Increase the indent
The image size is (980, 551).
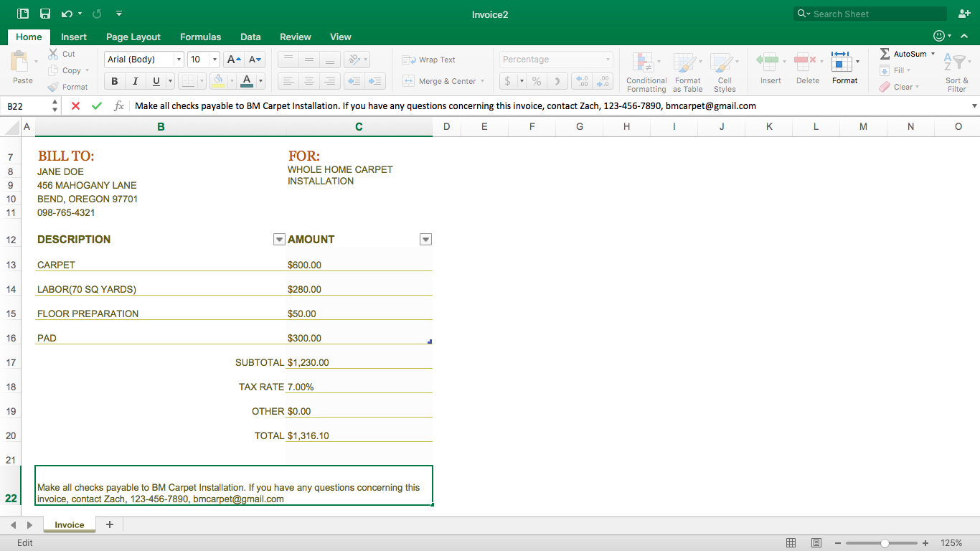point(375,81)
